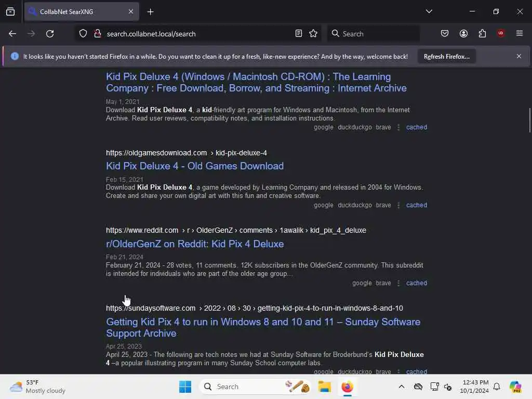Open cached link for Internet Archive result
The height and width of the screenshot is (399, 532).
click(x=417, y=127)
